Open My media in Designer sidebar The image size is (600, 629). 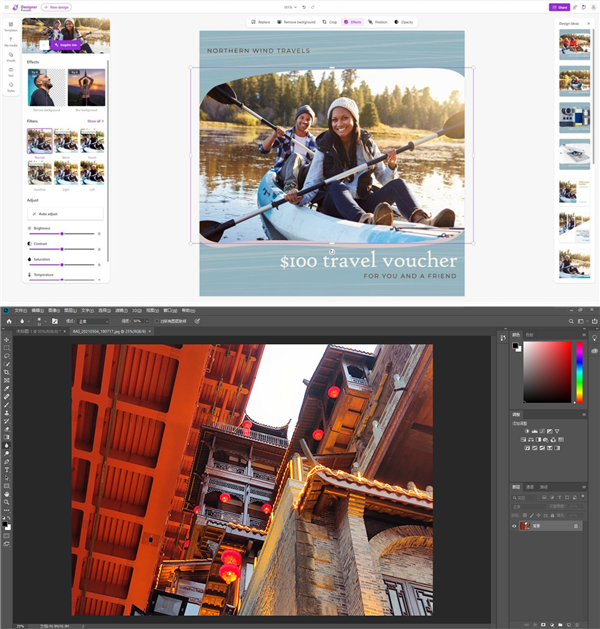(x=10, y=42)
